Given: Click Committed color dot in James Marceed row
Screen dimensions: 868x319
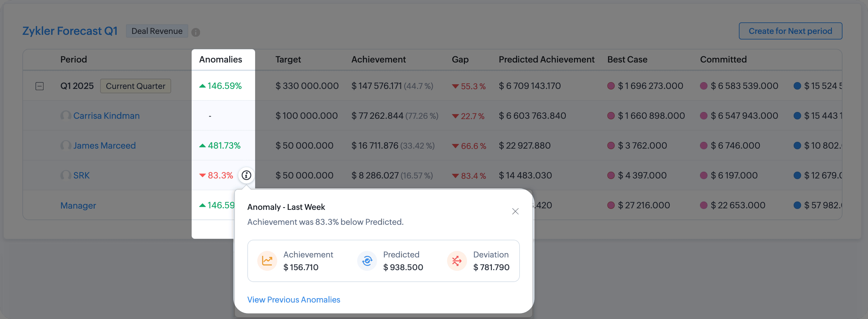Looking at the screenshot, I should click(x=703, y=146).
